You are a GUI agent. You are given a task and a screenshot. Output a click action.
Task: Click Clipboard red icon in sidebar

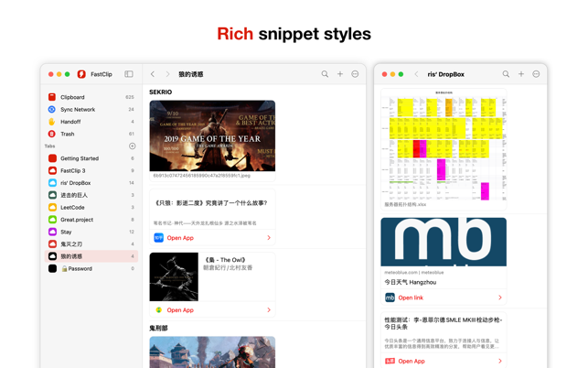52,97
